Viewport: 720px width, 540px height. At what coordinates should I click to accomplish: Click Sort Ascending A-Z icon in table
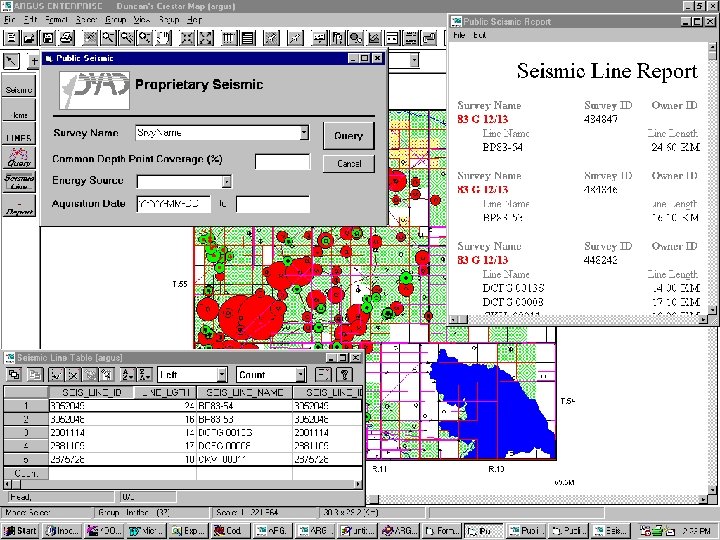click(x=128, y=375)
